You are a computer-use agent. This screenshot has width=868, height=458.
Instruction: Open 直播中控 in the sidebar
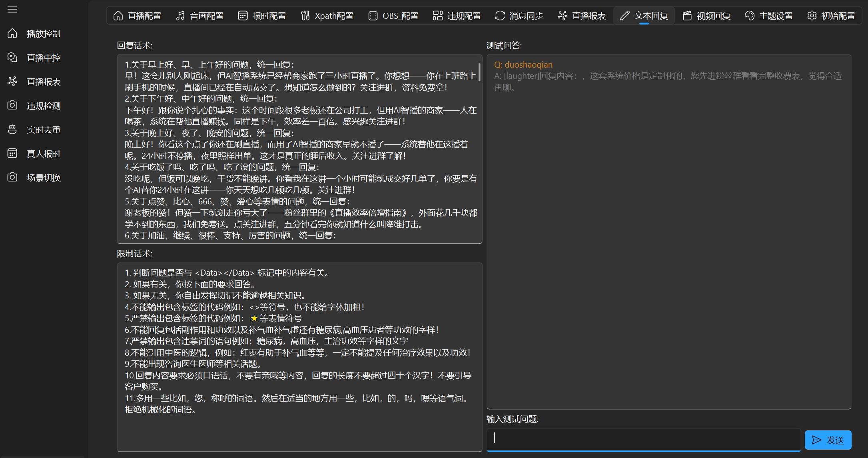[44, 58]
